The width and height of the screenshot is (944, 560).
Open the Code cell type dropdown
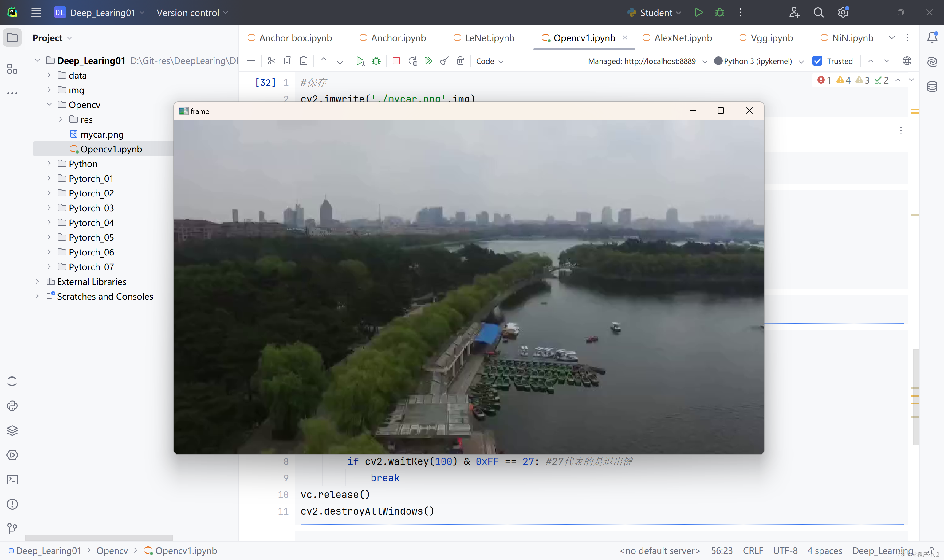point(490,61)
